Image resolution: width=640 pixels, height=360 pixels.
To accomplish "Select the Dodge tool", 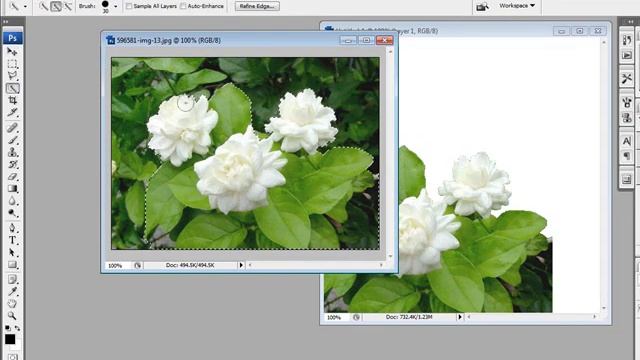I will coord(12,213).
